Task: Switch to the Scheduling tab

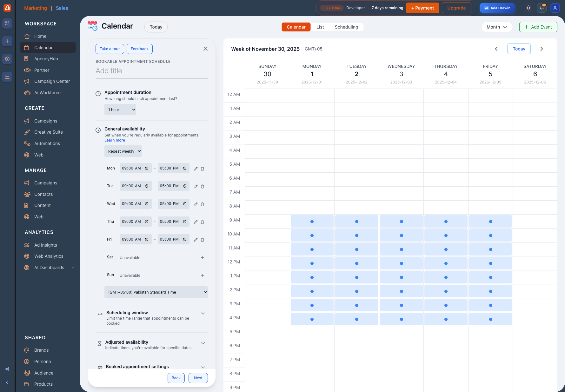Action: (x=346, y=27)
